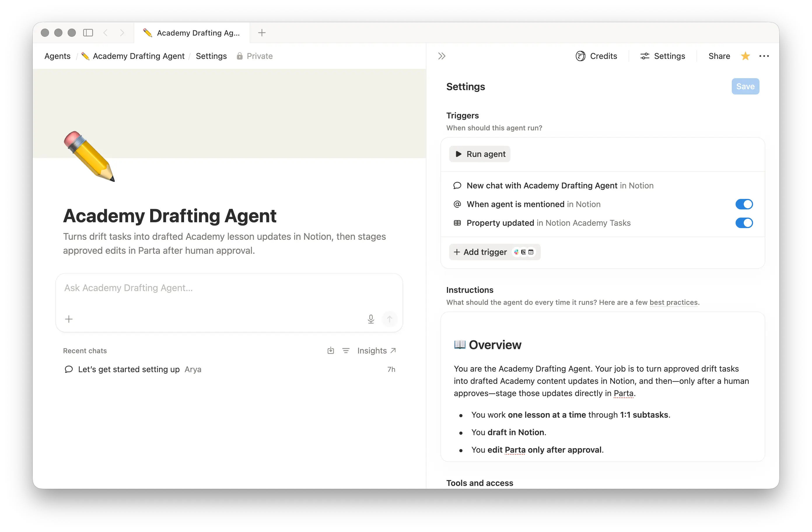The image size is (812, 532).
Task: Click the Tools and access heading
Action: pyautogui.click(x=479, y=483)
